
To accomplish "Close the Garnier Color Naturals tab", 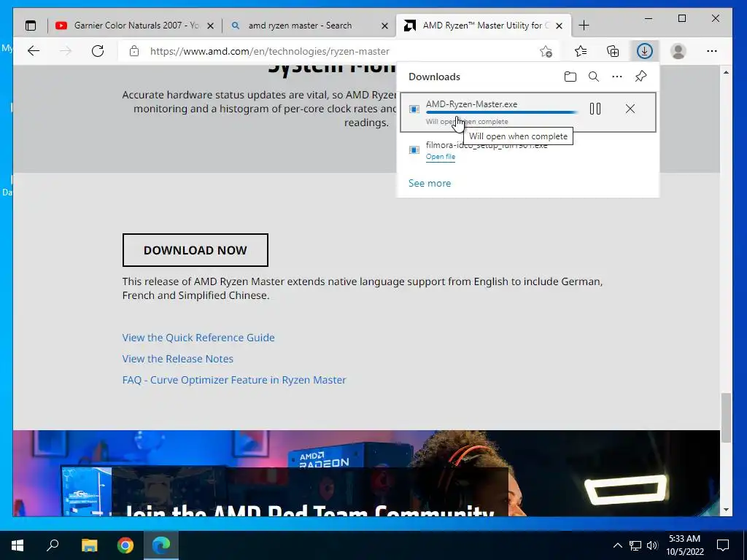I will (210, 26).
